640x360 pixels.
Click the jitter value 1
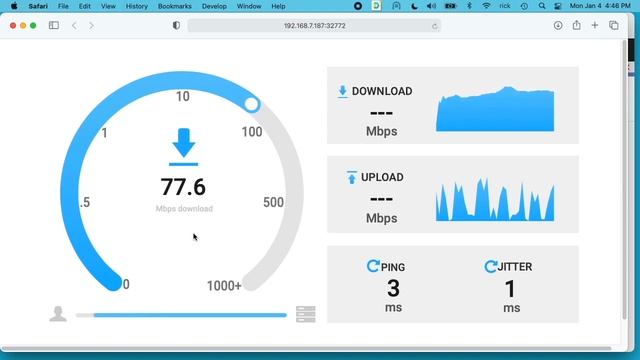(x=510, y=289)
